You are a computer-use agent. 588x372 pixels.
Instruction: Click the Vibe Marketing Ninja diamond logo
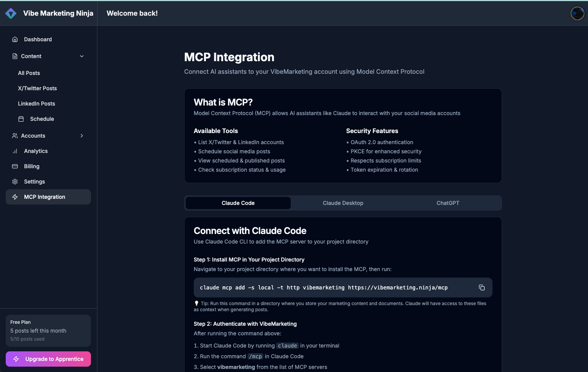11,13
